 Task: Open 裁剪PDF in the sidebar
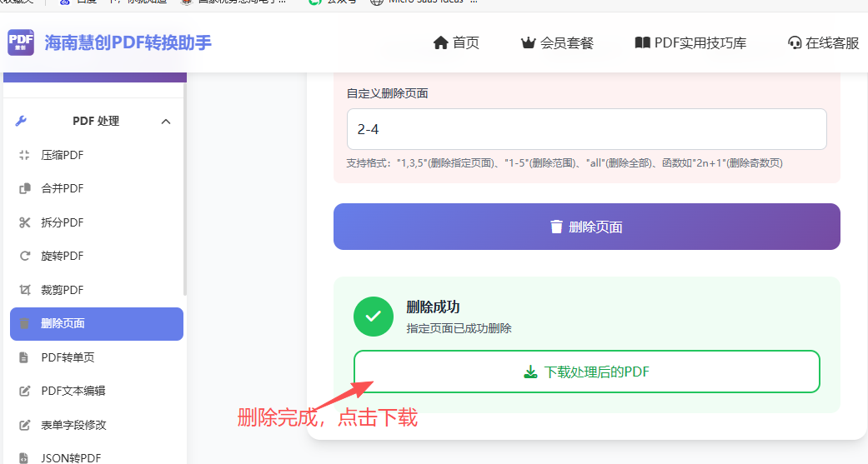[x=62, y=290]
